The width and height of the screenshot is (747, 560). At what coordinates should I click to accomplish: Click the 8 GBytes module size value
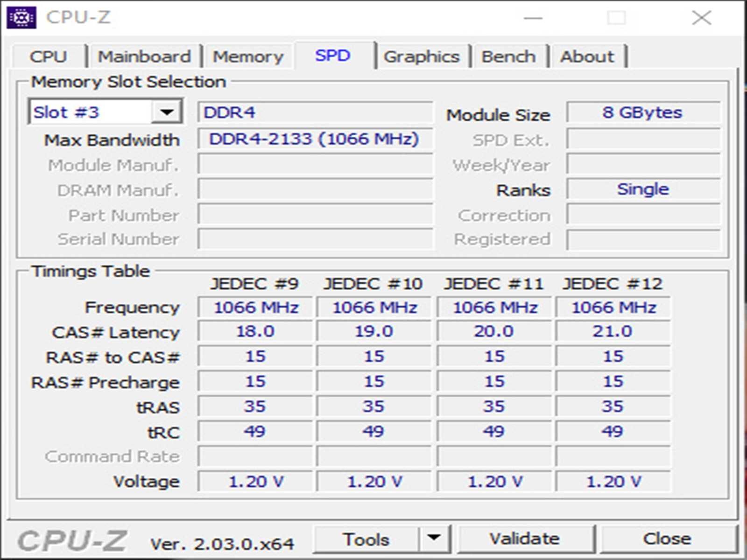(x=643, y=112)
